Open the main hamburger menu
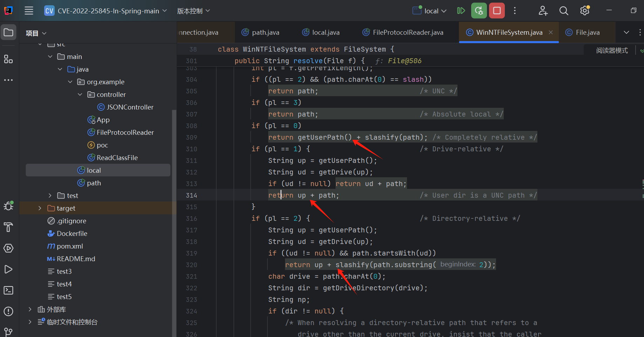This screenshot has height=337, width=644. pos(29,11)
